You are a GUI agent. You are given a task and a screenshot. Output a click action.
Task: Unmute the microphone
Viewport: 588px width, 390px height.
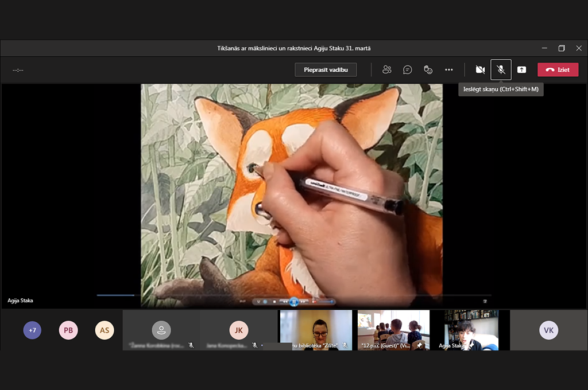point(501,69)
